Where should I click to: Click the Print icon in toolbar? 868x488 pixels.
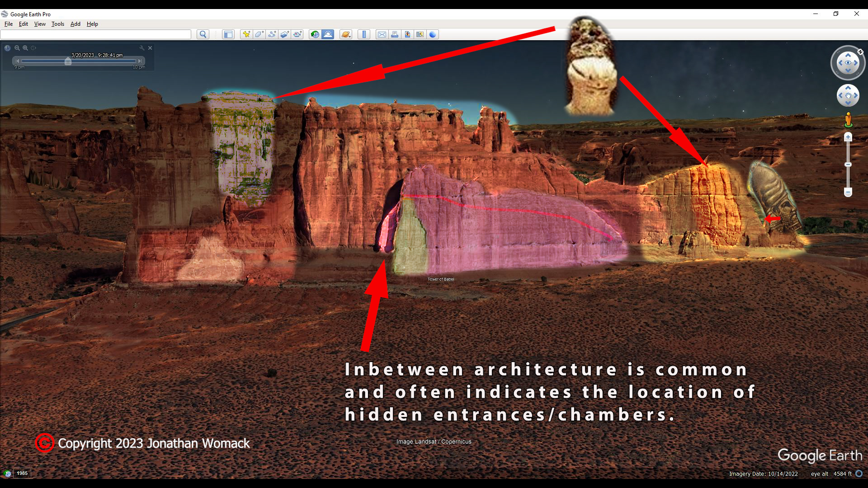click(395, 34)
